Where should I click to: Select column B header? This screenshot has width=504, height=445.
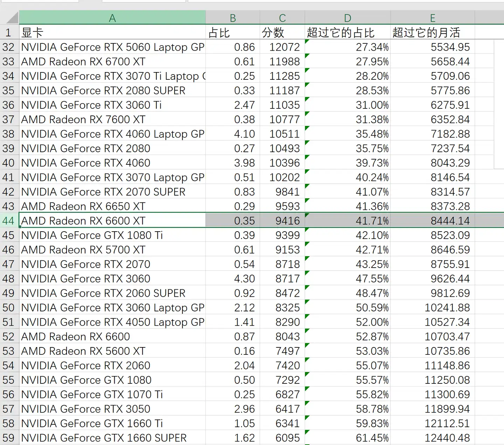tap(233, 17)
